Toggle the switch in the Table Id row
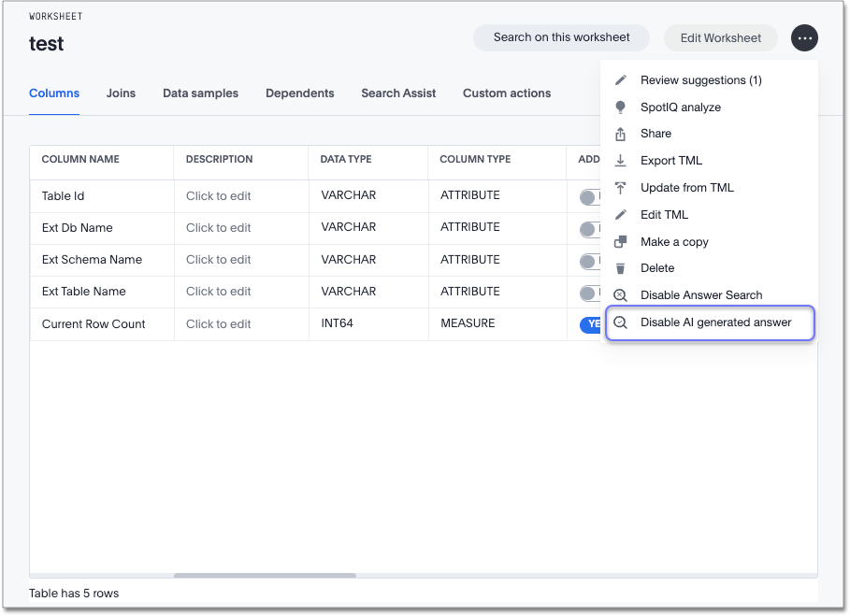Screen dimensions: 850x616 coord(589,197)
